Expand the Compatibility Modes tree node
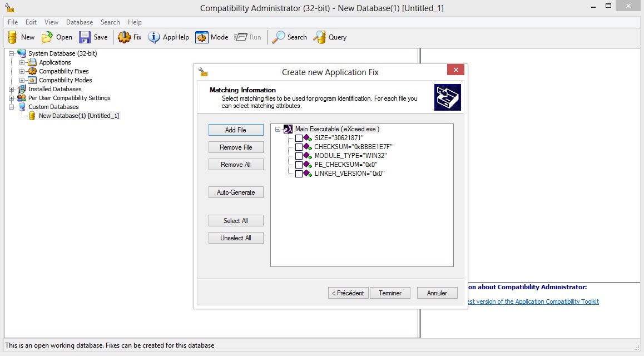 click(22, 80)
